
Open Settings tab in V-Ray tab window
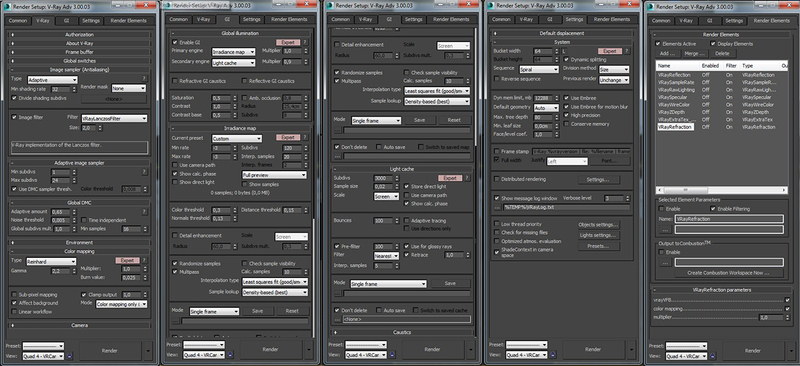(91, 21)
